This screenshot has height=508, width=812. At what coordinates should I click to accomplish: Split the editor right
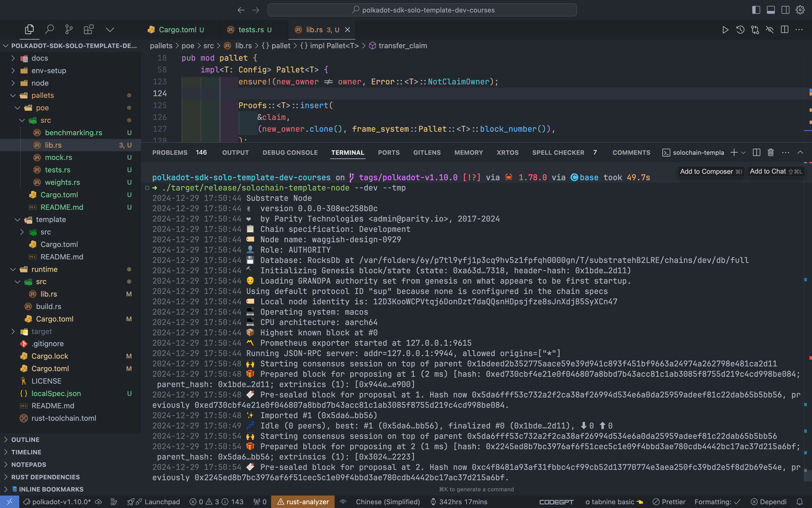785,30
